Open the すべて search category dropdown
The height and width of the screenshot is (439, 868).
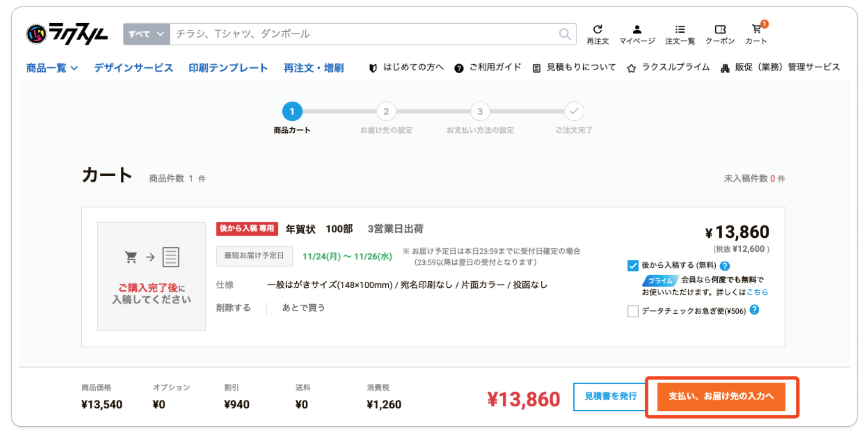[146, 34]
